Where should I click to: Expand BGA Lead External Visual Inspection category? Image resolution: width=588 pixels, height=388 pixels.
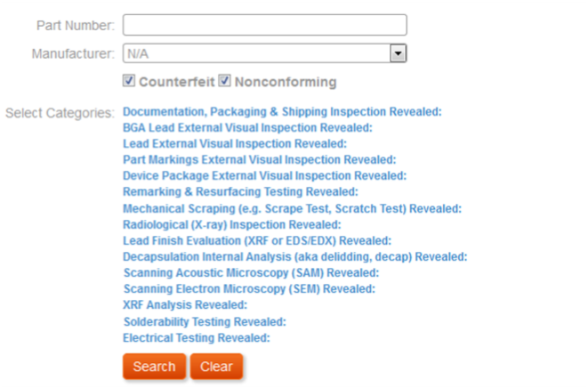[247, 128]
